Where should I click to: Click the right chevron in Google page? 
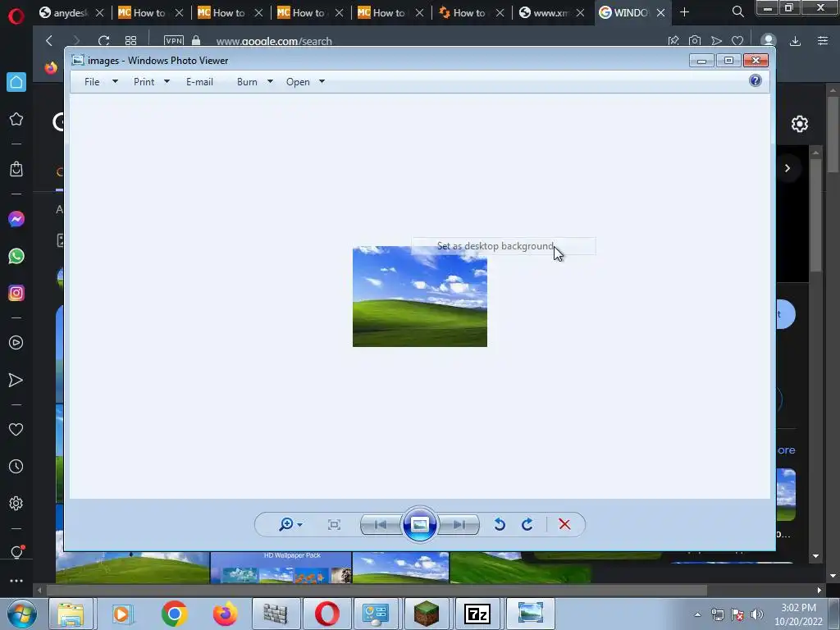pyautogui.click(x=787, y=168)
